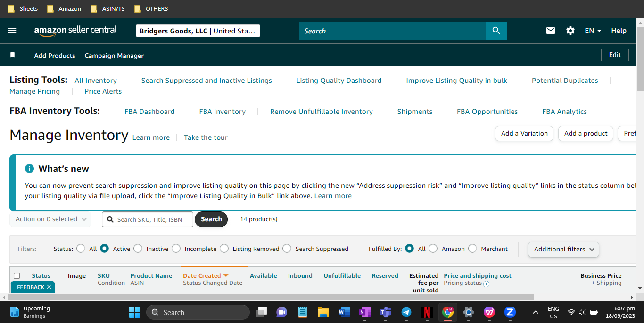Open the FBA Inventory tool

pos(223,112)
